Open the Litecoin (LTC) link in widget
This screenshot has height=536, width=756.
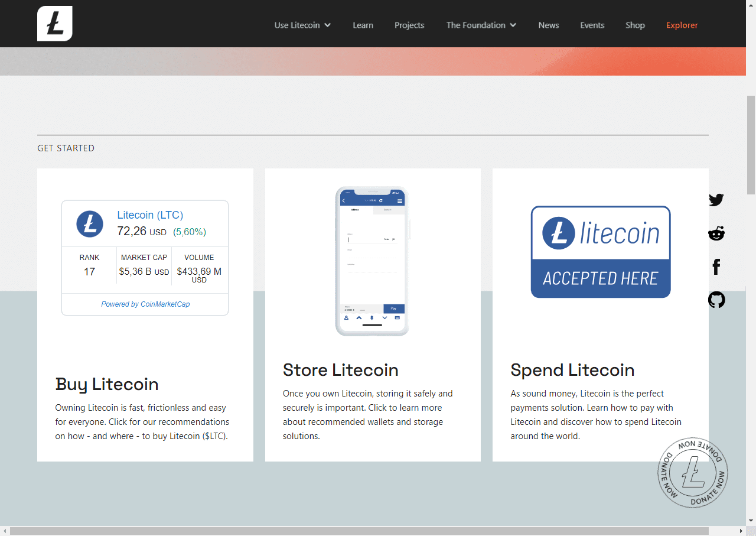(x=150, y=215)
